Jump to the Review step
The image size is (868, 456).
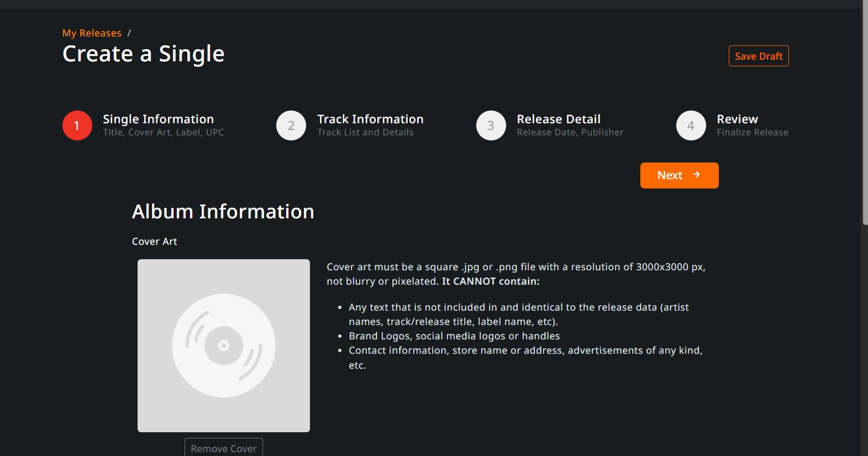(737, 119)
